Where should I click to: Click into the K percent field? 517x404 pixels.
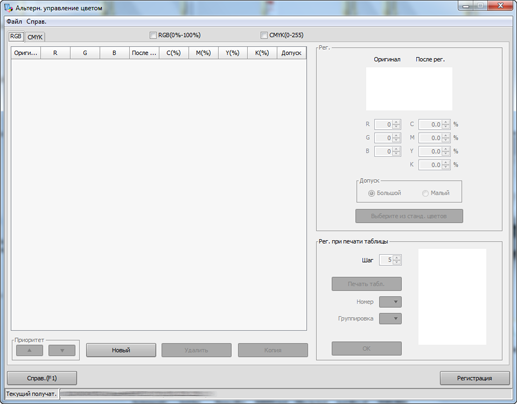(x=430, y=165)
